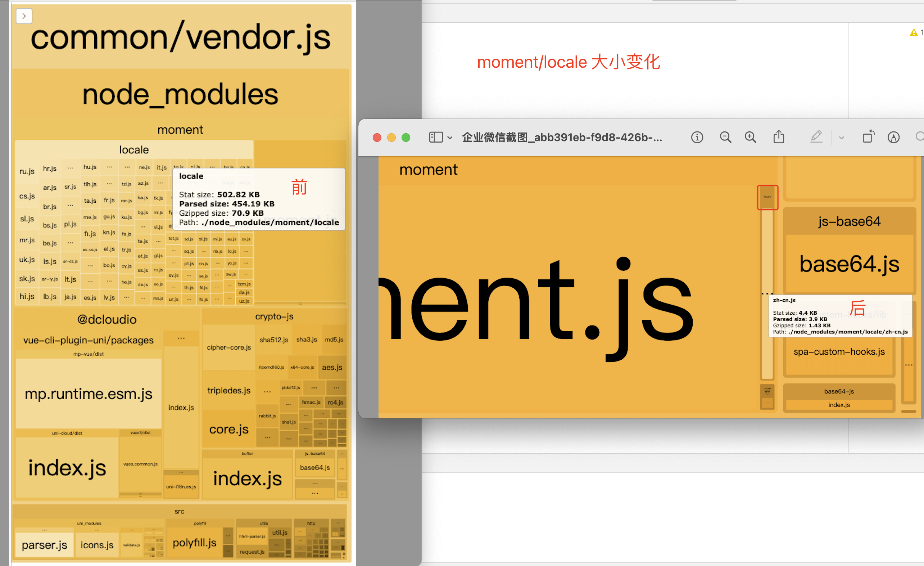Click the base64.js block in Preview
Image resolution: width=924 pixels, height=566 pixels.
click(x=849, y=264)
